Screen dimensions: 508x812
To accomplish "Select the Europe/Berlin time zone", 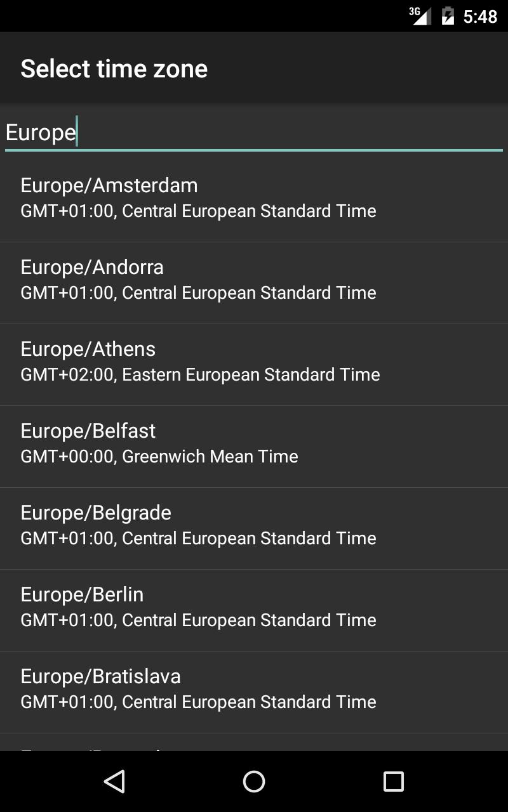I will pos(254,610).
